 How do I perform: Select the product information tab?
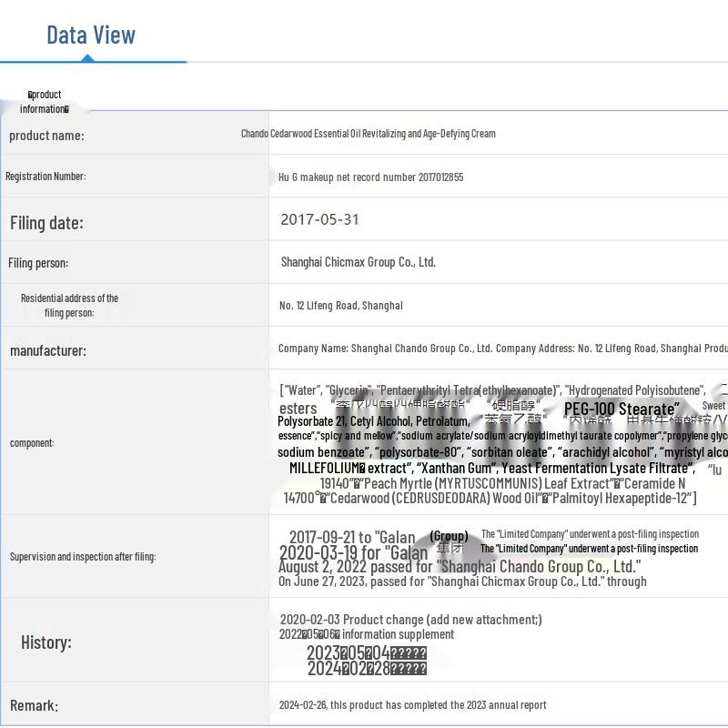[x=44, y=102]
